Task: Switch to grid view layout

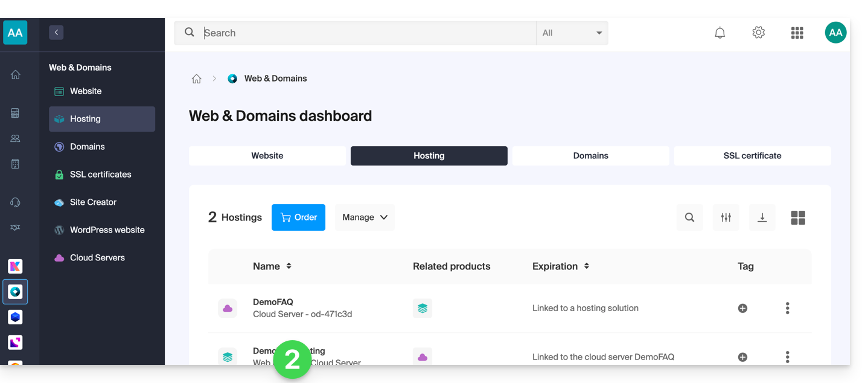Action: click(798, 217)
